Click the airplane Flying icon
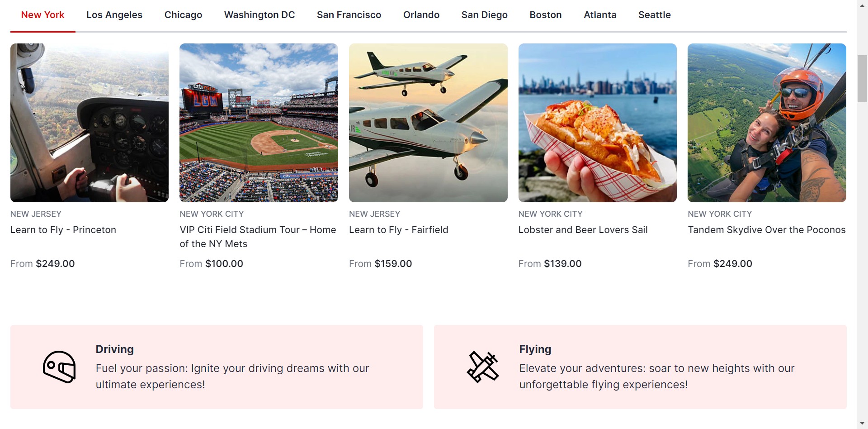The width and height of the screenshot is (868, 429). coord(483,367)
